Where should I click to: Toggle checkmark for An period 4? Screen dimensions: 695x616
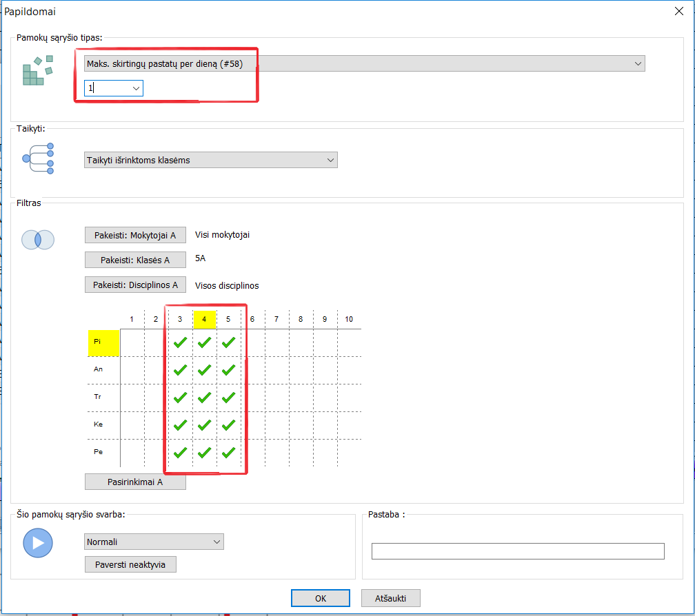[204, 370]
